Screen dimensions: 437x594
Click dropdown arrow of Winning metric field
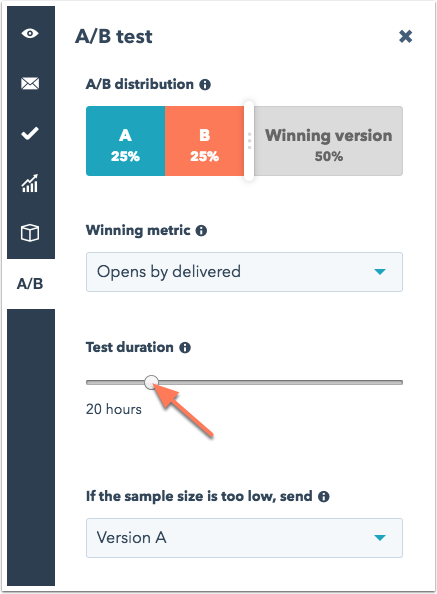[x=379, y=272]
